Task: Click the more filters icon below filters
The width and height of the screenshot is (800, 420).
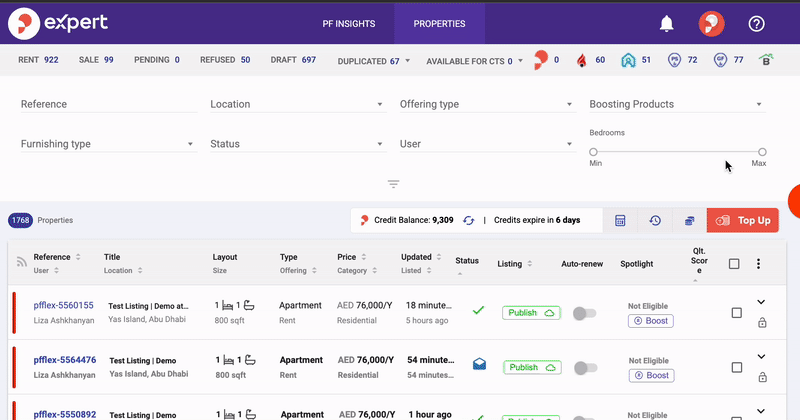Action: pyautogui.click(x=393, y=184)
